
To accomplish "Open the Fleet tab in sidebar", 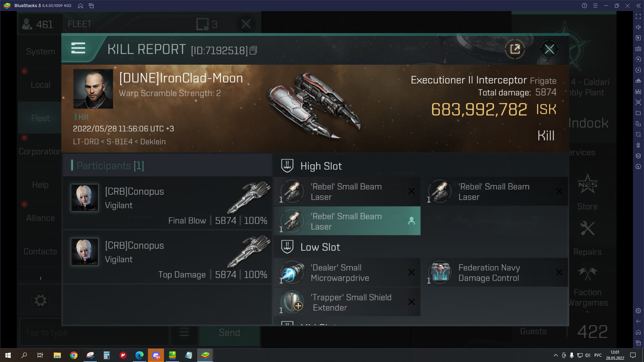I will coord(40,118).
